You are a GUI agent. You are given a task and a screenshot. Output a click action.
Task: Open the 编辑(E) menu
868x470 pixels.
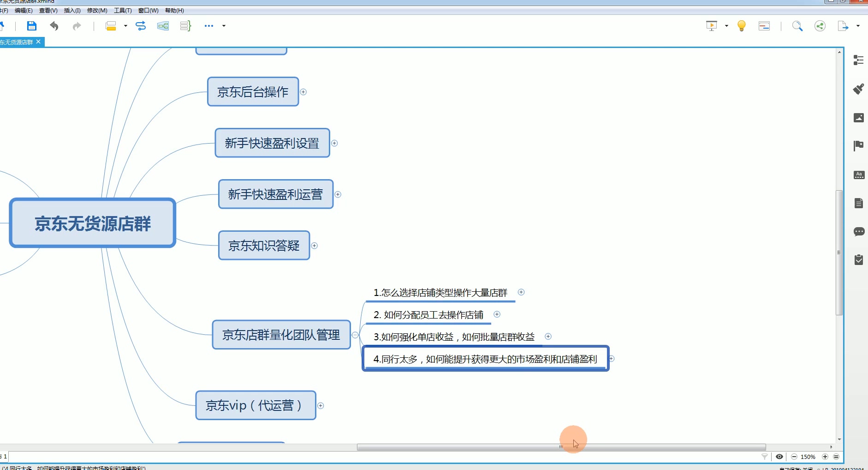click(24, 10)
